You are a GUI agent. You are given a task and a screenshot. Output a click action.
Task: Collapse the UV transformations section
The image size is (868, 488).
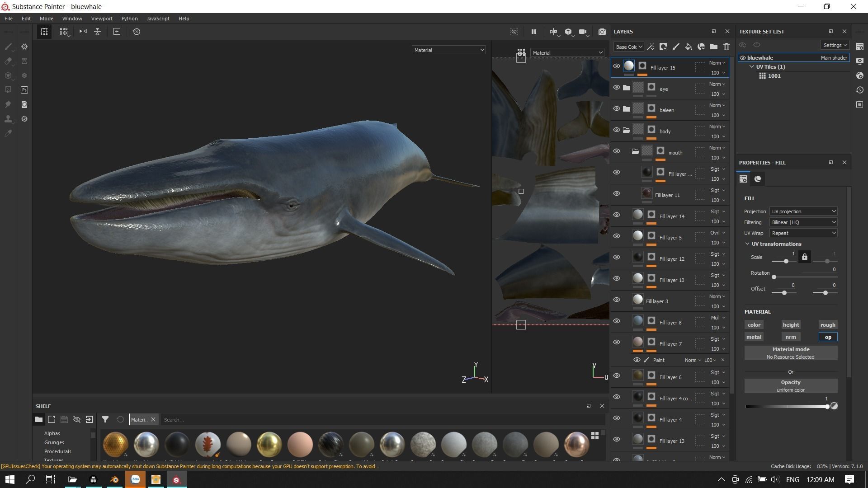(747, 244)
